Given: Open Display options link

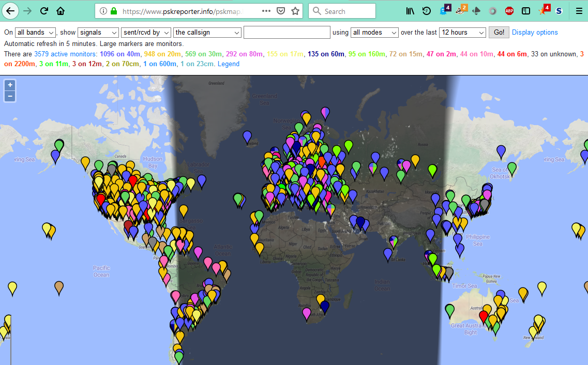Looking at the screenshot, I should tap(535, 32).
